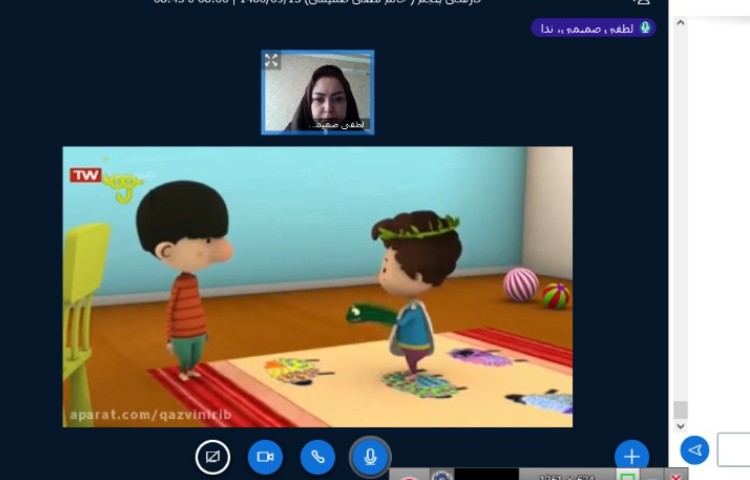Open the blue plus actions button
750x480 pixels.
(631, 457)
